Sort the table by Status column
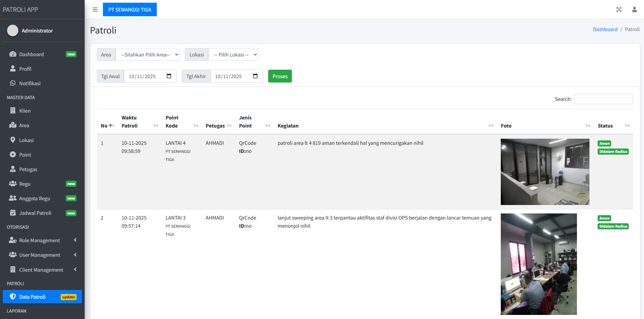The image size is (644, 319). tap(613, 126)
